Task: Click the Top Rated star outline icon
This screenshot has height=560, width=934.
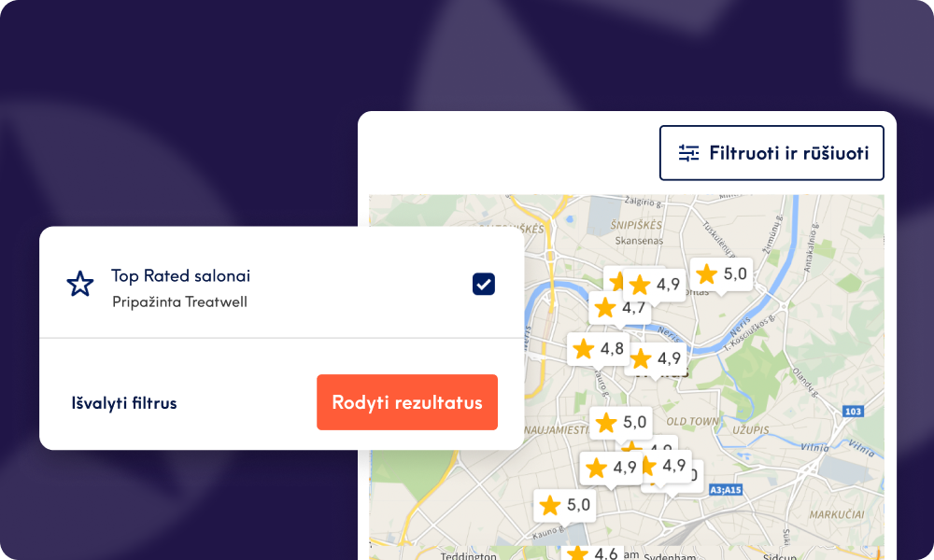Action: coord(80,284)
